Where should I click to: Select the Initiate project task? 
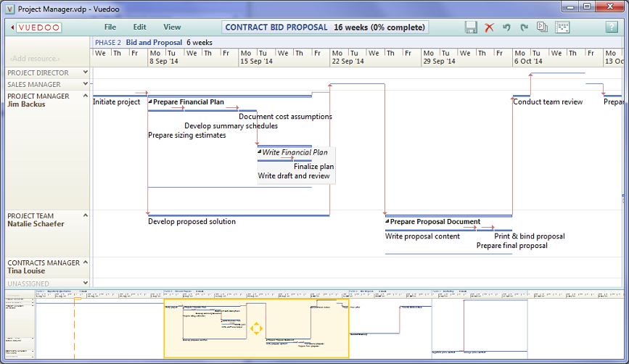point(116,102)
